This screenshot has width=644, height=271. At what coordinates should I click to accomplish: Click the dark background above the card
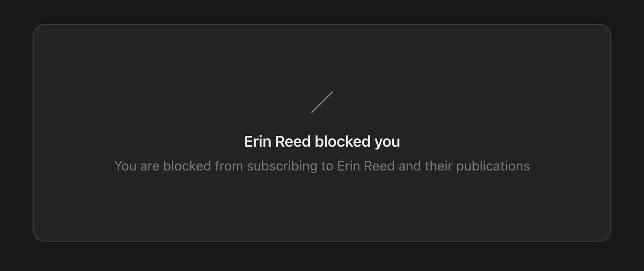coord(322,11)
